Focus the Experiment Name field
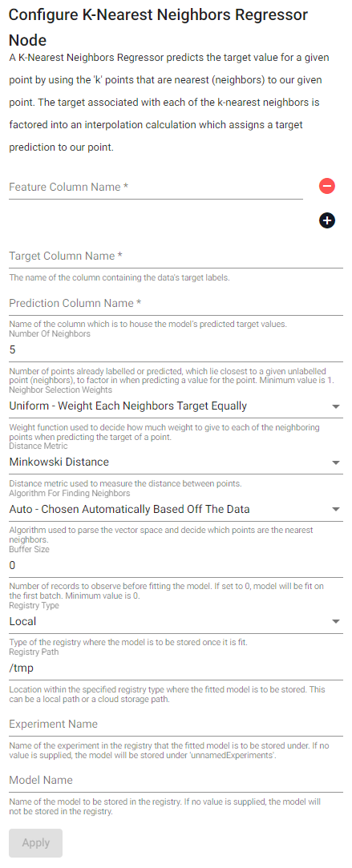Viewport: 352px width, 868px height. coord(176,724)
